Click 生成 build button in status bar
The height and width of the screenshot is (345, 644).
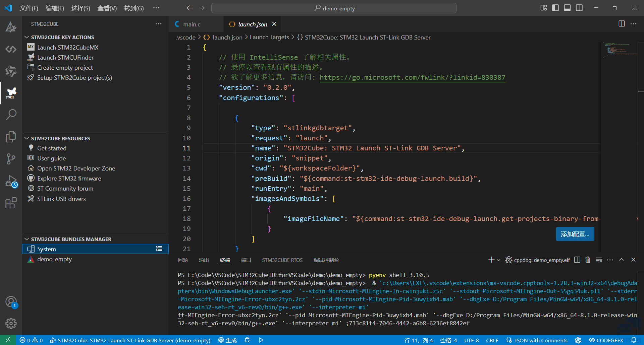(x=227, y=340)
